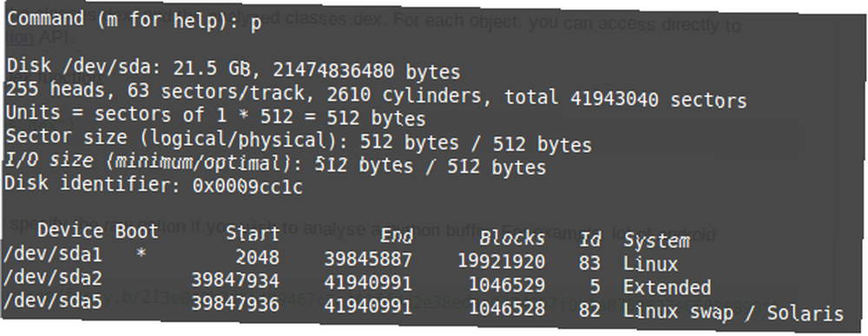Click the 19921920 blocks value
This screenshot has width=868, height=336.
(x=501, y=261)
